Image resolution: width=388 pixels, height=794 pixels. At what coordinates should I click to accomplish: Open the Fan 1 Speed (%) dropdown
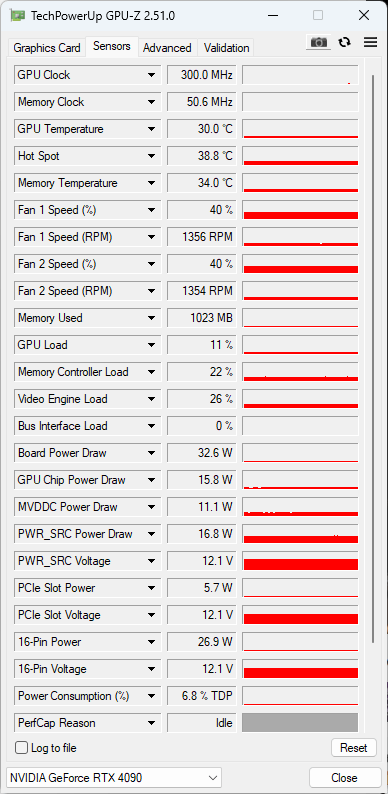click(151, 210)
